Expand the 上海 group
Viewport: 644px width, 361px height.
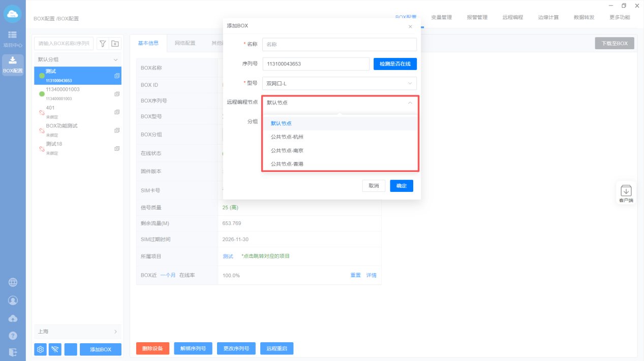coord(115,332)
